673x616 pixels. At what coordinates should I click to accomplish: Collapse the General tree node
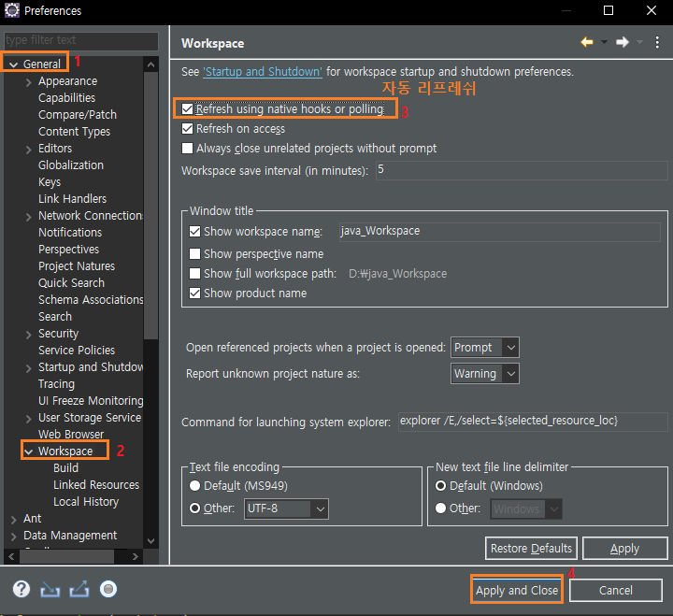[14, 64]
